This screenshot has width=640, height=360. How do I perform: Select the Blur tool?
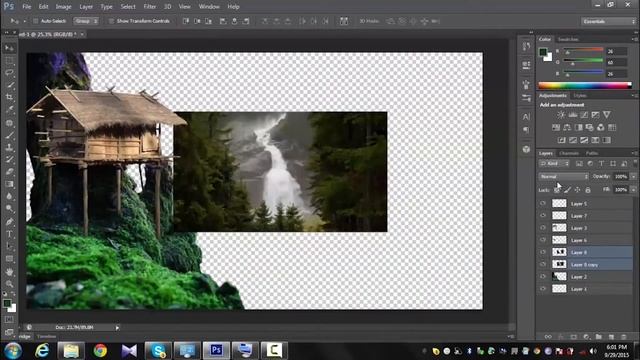point(9,196)
